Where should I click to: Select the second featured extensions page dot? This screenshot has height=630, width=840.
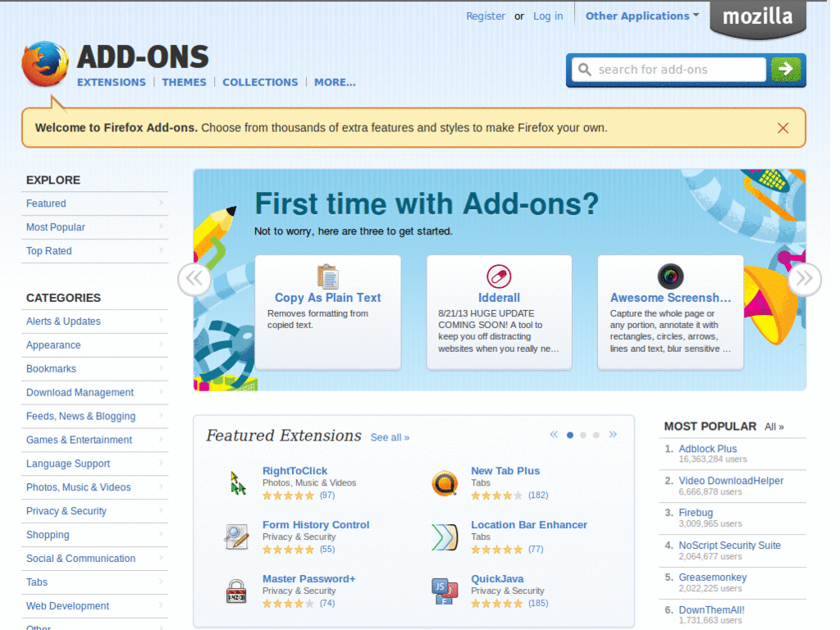[583, 436]
